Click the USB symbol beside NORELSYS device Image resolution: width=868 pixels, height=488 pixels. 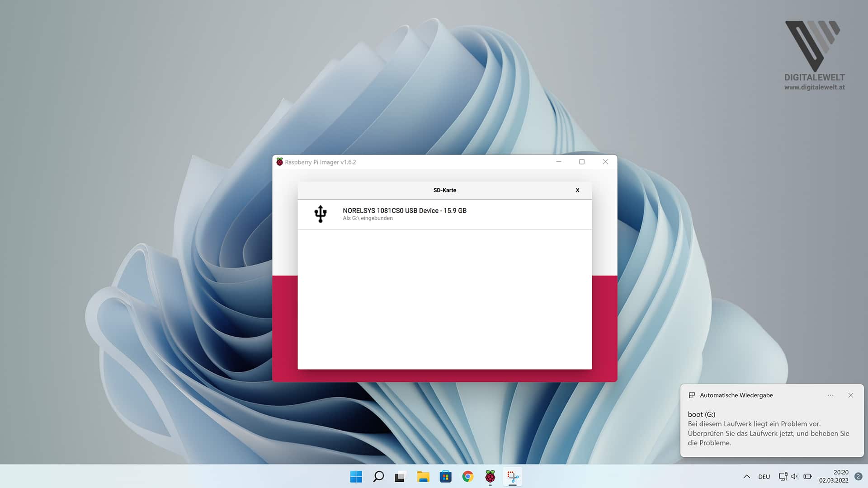(321, 214)
